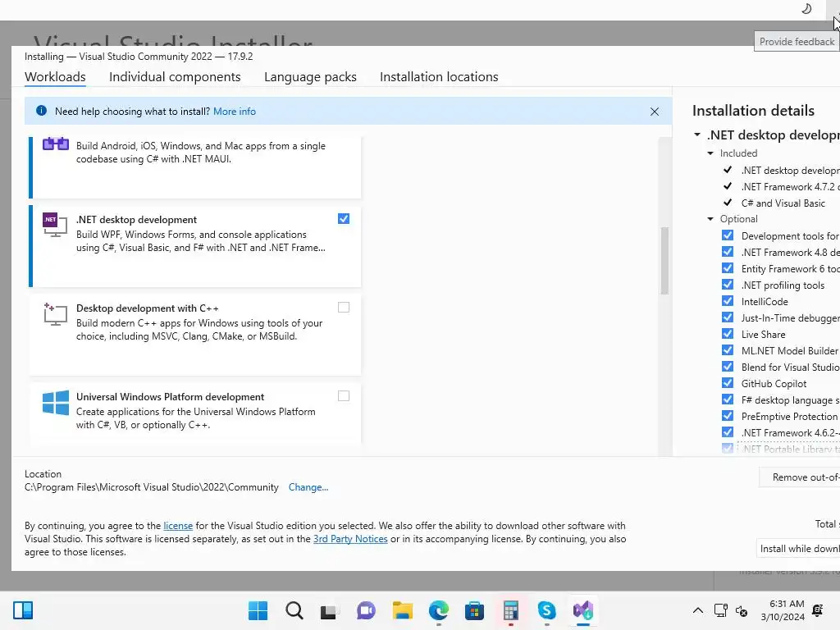Collapse the .NET desktop development details node
The width and height of the screenshot is (840, 630).
[x=697, y=135]
